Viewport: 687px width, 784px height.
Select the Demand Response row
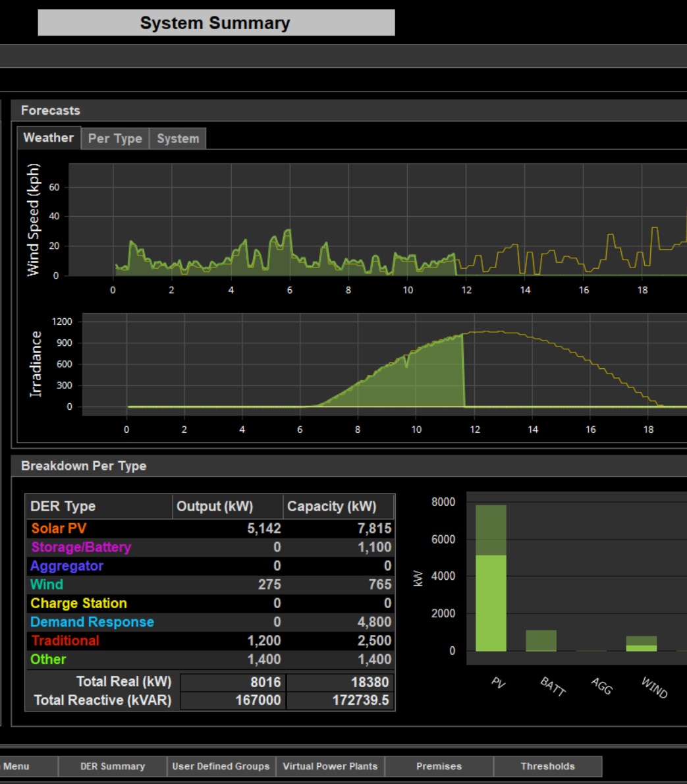point(92,622)
